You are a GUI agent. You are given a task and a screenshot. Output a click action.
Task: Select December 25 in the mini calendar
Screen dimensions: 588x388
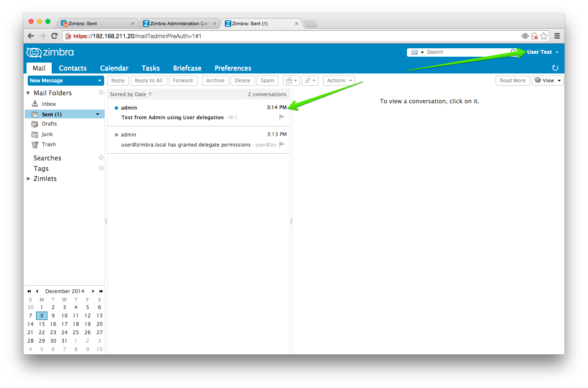76,333
